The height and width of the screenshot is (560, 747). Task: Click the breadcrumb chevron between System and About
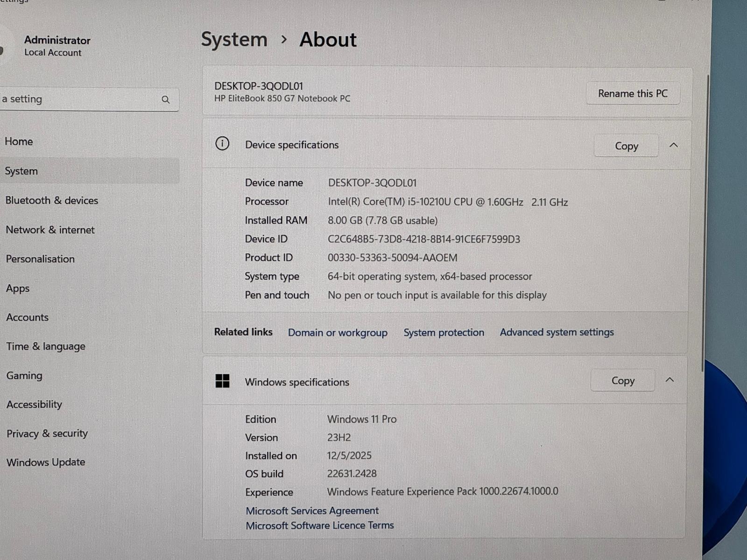(284, 40)
